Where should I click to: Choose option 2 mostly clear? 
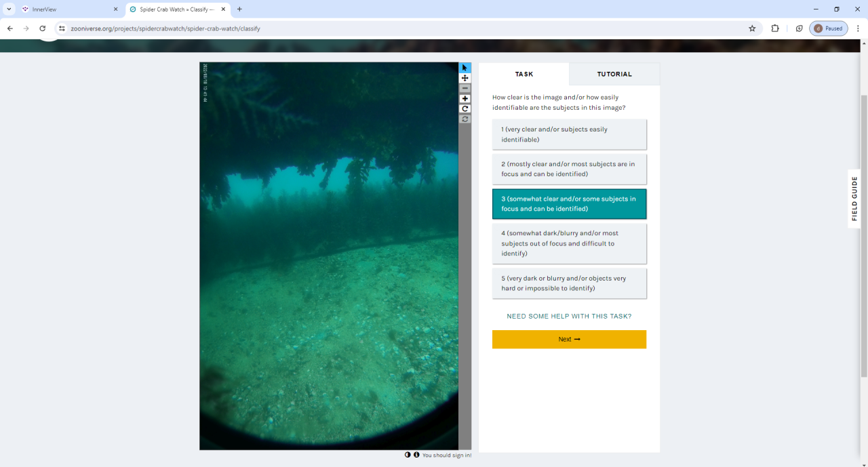pos(569,169)
